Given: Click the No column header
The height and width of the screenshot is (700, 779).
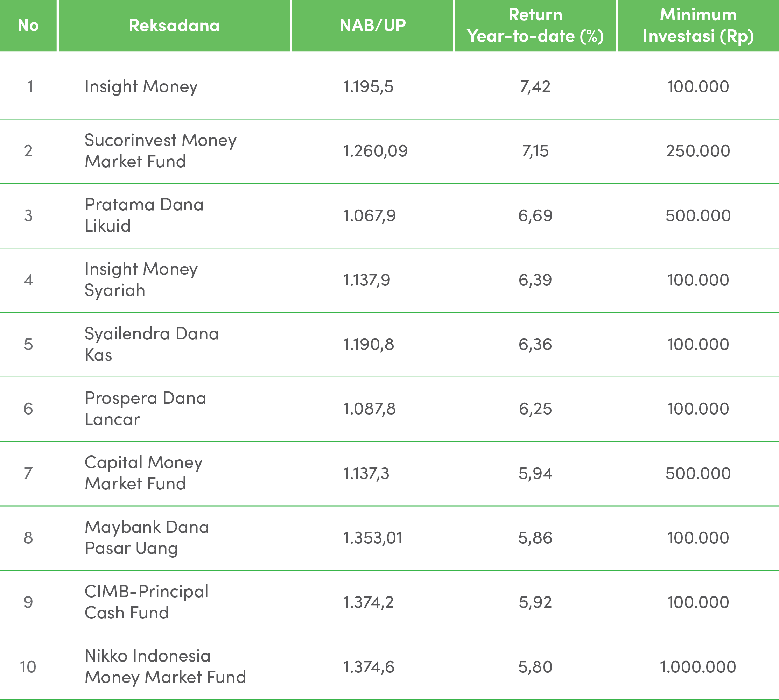Looking at the screenshot, I should (28, 26).
